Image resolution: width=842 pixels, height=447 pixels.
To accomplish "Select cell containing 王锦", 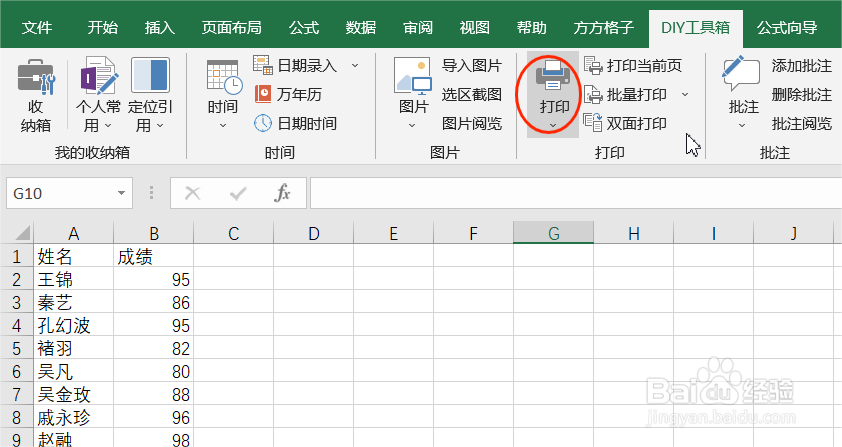I will [74, 279].
